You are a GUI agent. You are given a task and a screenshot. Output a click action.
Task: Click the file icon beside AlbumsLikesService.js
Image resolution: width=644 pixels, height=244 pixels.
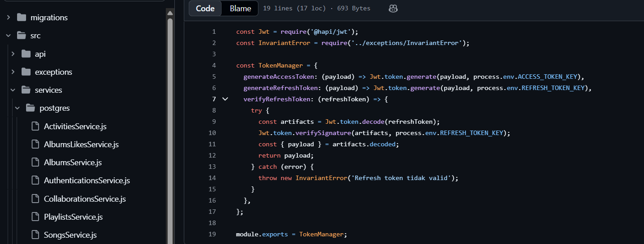pos(36,145)
